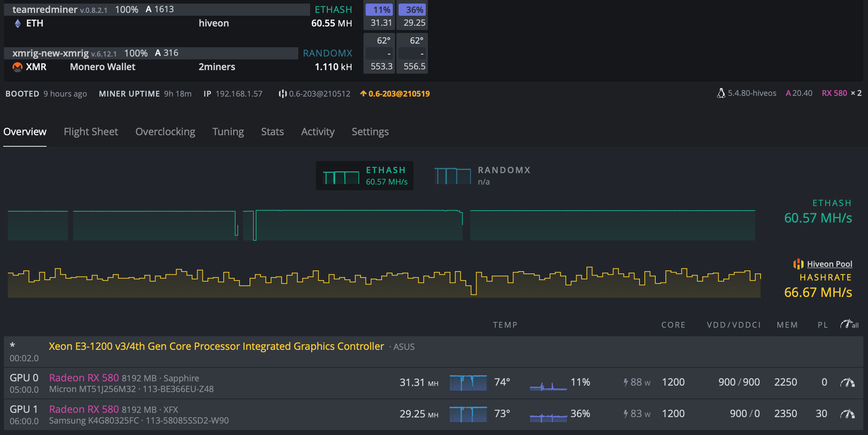Click the Samsung K4G80325FC memory info line
Screen dimensions: 868x435
click(x=139, y=421)
